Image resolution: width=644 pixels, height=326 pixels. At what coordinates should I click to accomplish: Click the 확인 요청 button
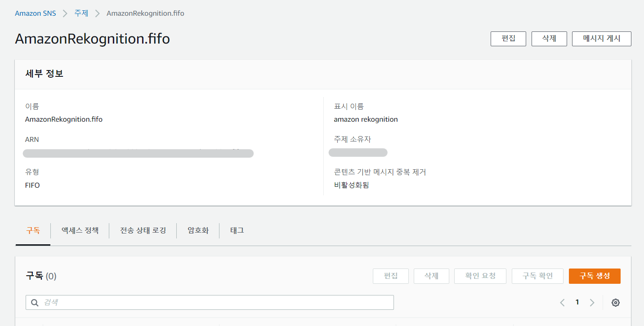(x=480, y=276)
